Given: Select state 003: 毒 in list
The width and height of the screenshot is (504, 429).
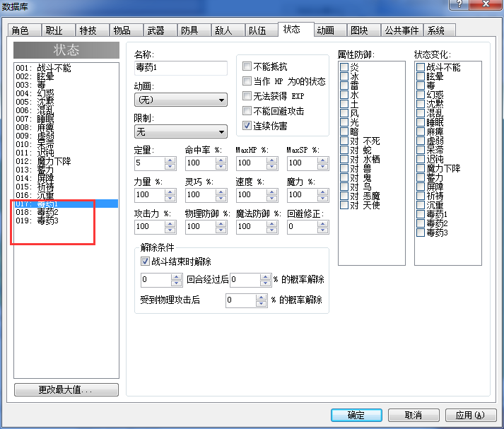Looking at the screenshot, I should pyautogui.click(x=66, y=85).
